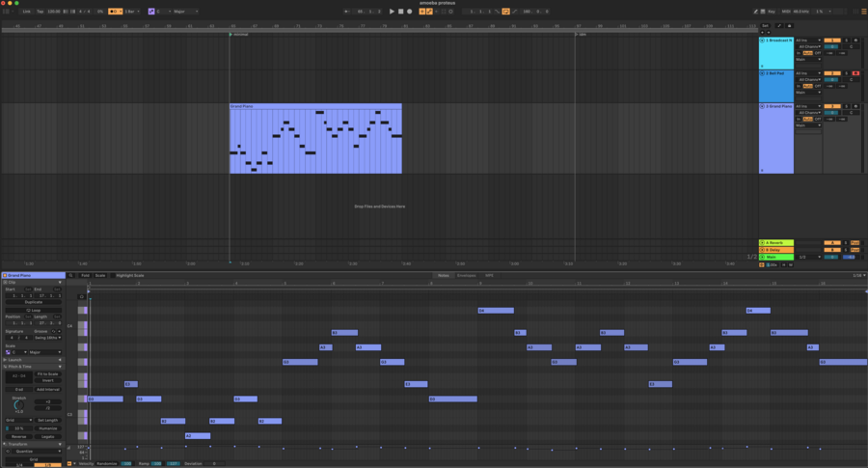Open the 1 Bar quantization dropdown

(132, 12)
